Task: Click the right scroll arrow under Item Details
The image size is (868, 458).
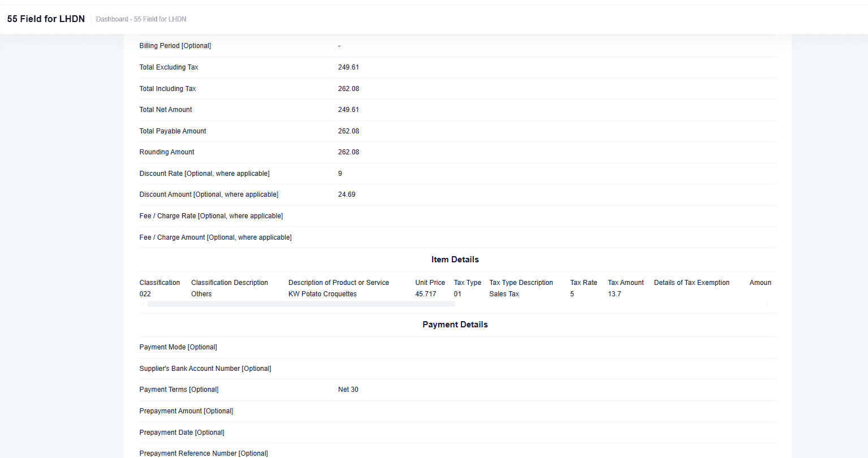Action: [x=767, y=304]
